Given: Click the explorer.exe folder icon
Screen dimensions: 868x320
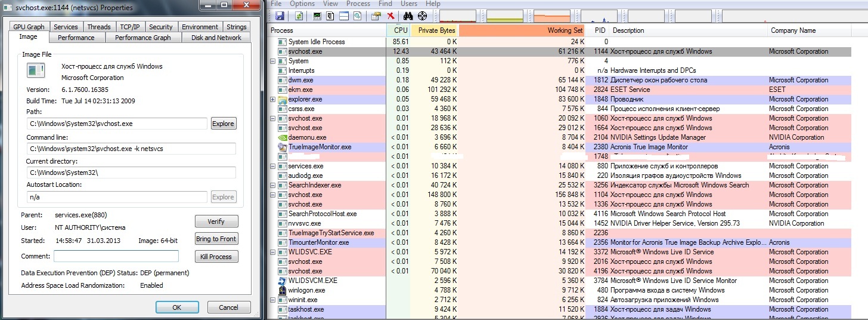Looking at the screenshot, I should coord(282,99).
